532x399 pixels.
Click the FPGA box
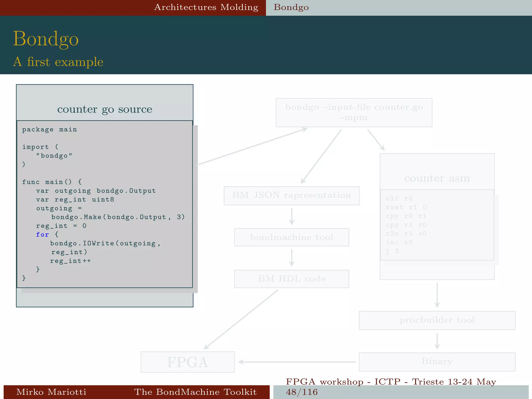pos(188,362)
